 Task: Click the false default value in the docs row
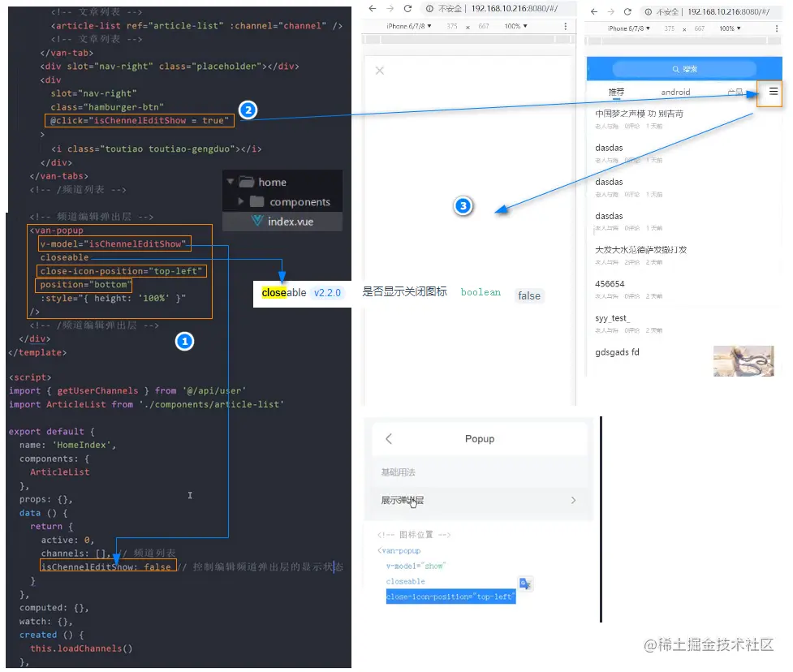529,295
